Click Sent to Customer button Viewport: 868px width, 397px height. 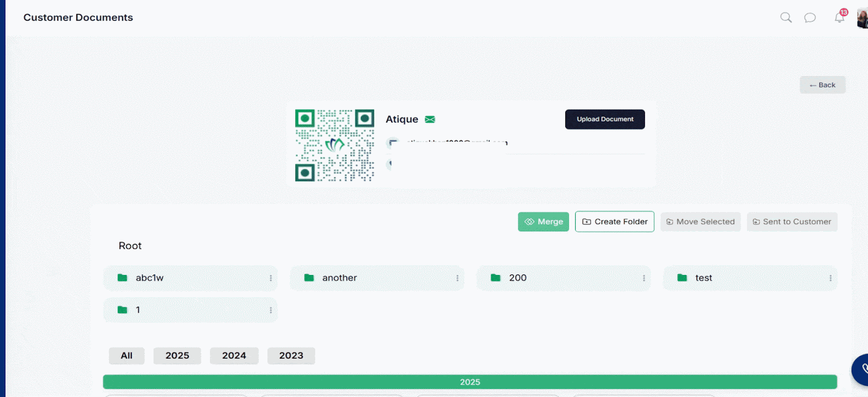click(792, 222)
